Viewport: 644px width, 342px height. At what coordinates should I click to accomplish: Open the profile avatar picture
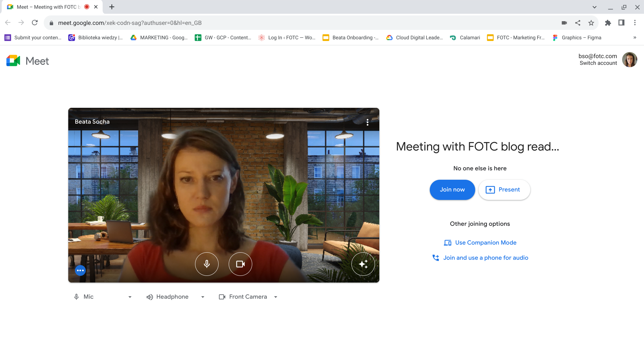pyautogui.click(x=630, y=60)
